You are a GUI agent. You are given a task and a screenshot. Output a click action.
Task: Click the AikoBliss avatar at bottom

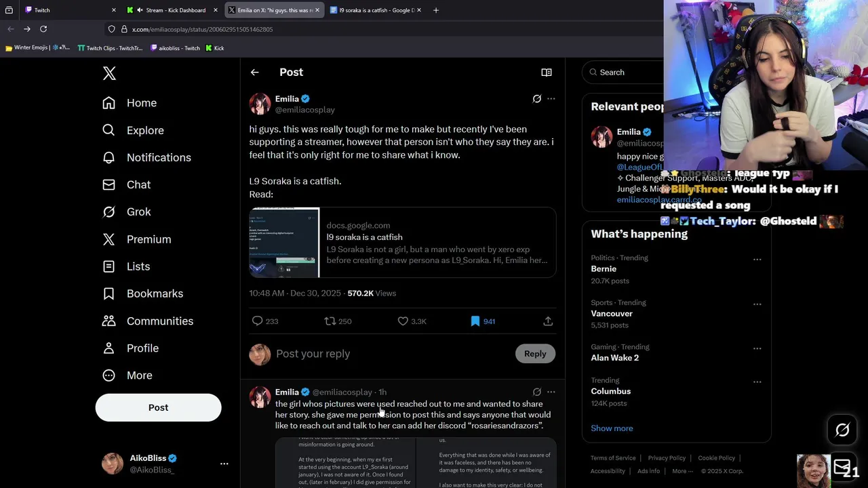click(112, 464)
